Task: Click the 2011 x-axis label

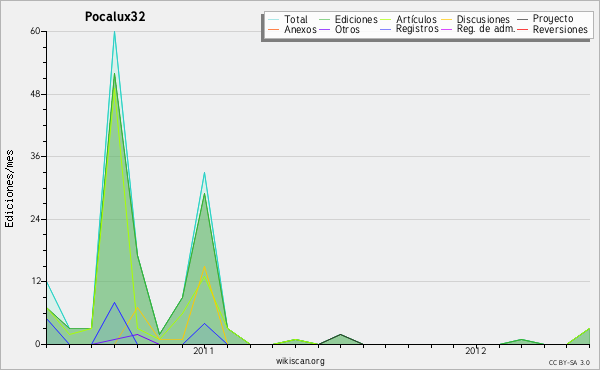Action: click(x=204, y=351)
